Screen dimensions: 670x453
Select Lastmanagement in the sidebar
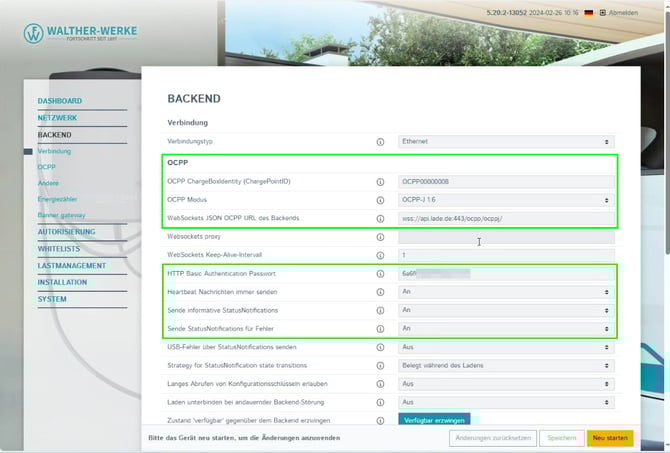72,265
